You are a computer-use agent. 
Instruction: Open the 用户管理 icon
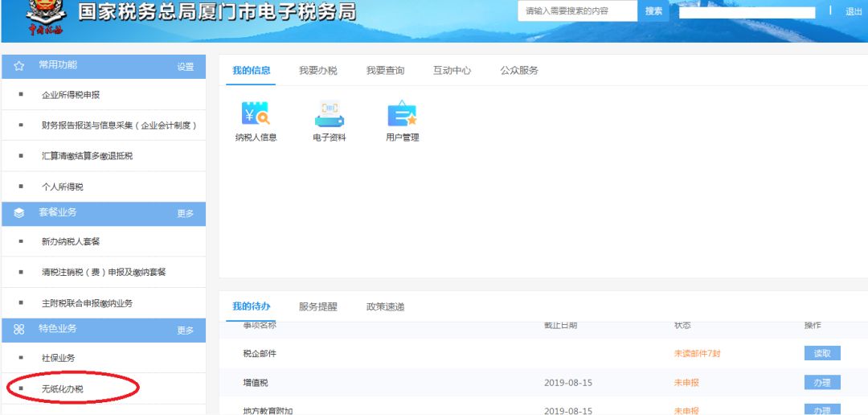[402, 115]
